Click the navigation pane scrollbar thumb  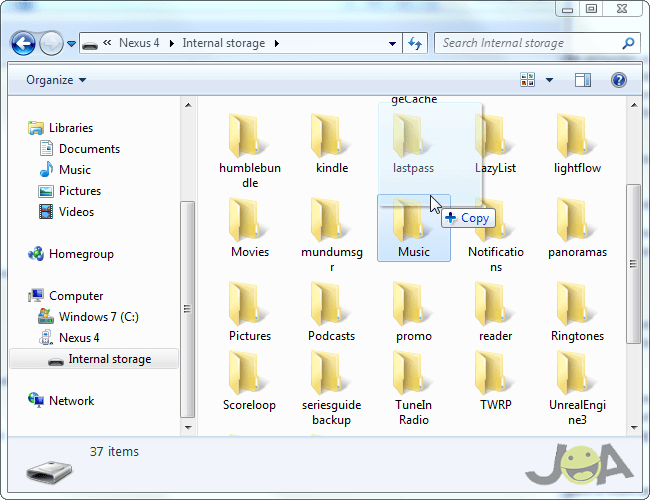(188, 309)
